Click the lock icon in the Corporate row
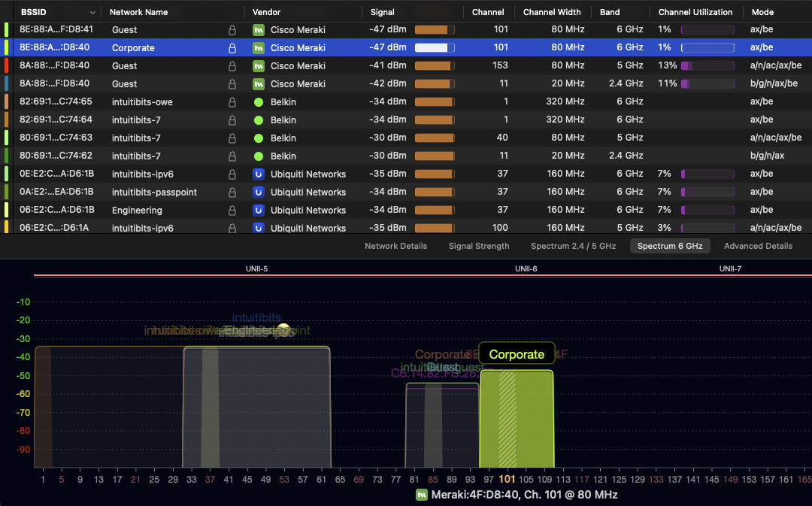 click(232, 47)
